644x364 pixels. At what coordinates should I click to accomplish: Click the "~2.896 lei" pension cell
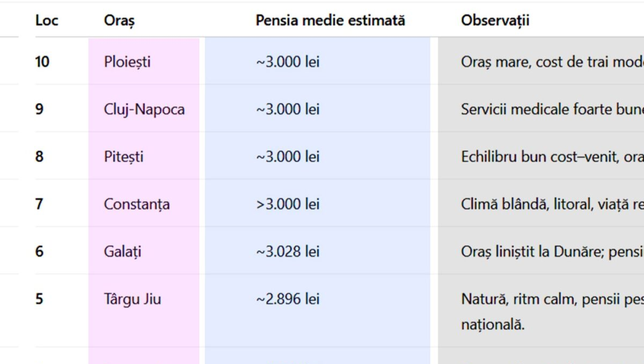click(x=287, y=299)
